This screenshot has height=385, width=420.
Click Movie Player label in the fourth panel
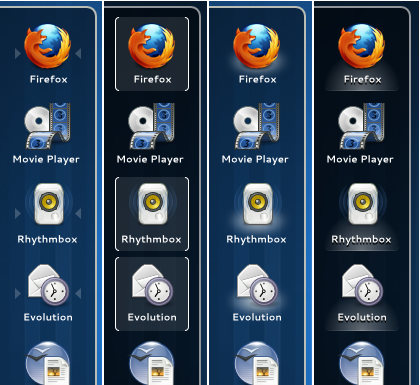tap(360, 160)
